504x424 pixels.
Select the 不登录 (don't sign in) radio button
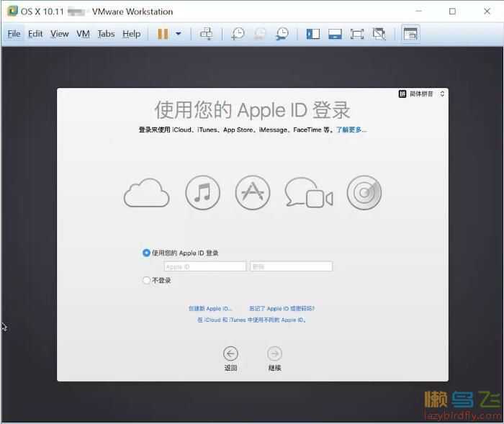(146, 280)
